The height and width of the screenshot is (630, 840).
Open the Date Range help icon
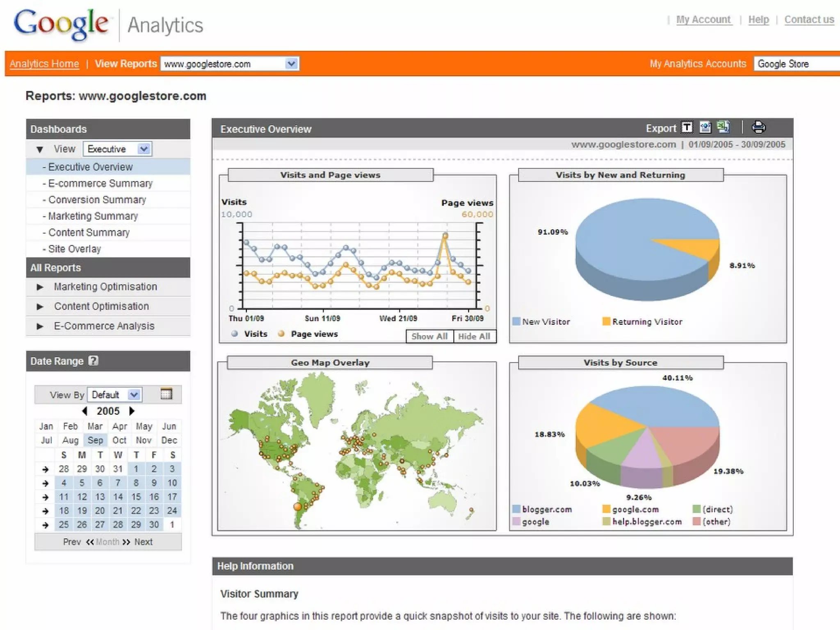pos(94,361)
